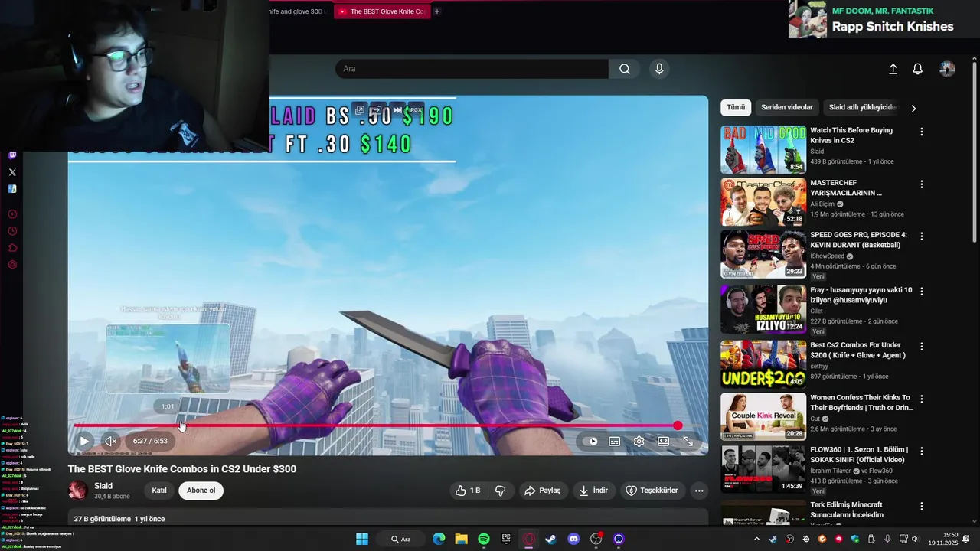Open YouTube notifications bell
Screen dimensions: 980x551
click(917, 69)
